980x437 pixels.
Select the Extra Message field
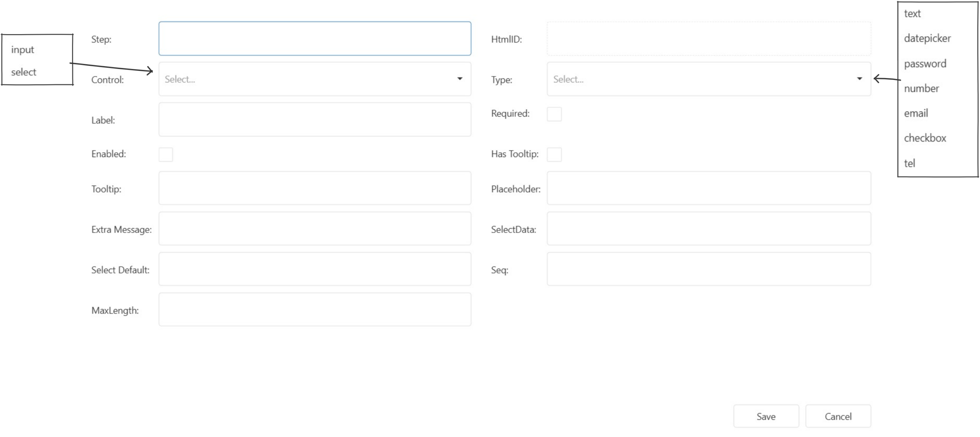click(315, 229)
